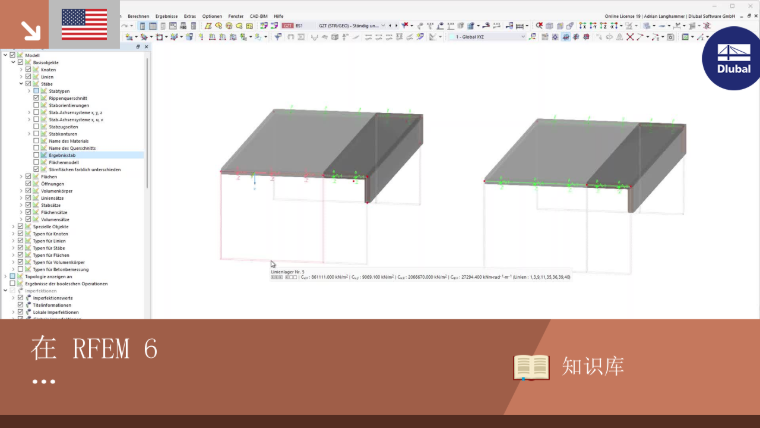Open the Fenster menu
Screen dimensions: 760x428
[236, 16]
